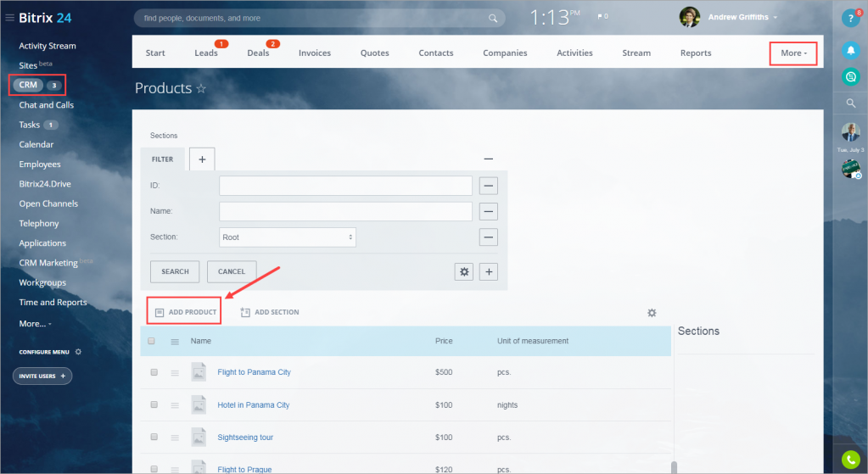Image resolution: width=868 pixels, height=474 pixels.
Task: Mark the Products page as favorite with the star
Action: tap(201, 88)
